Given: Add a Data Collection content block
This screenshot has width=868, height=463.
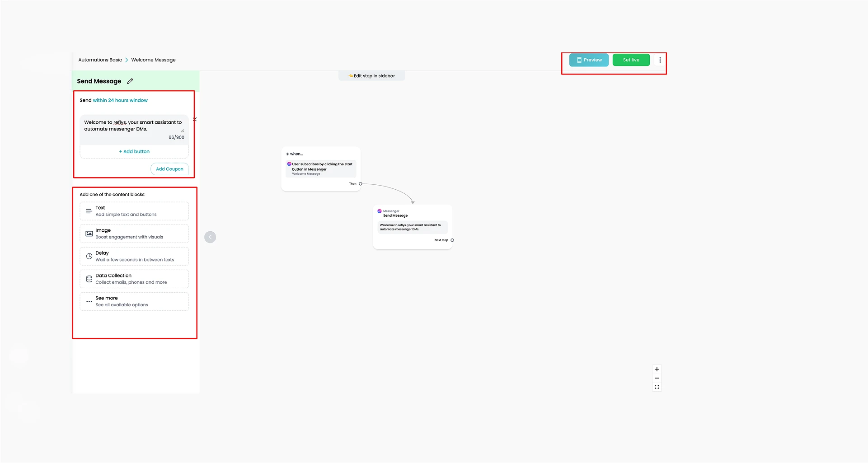Looking at the screenshot, I should point(134,279).
